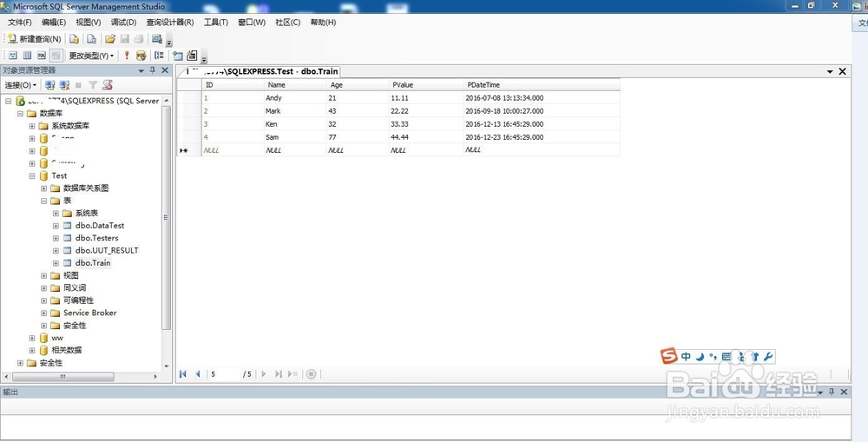Open the File (文件) menu
Viewport: 868px width, 442px height.
click(20, 23)
